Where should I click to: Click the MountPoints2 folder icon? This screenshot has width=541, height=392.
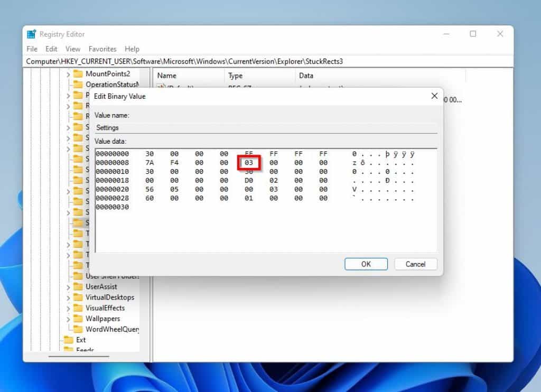pyautogui.click(x=78, y=74)
